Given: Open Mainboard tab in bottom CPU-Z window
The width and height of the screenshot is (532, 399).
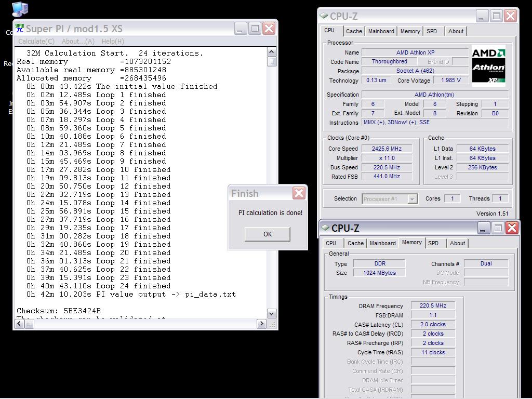Looking at the screenshot, I should click(383, 243).
